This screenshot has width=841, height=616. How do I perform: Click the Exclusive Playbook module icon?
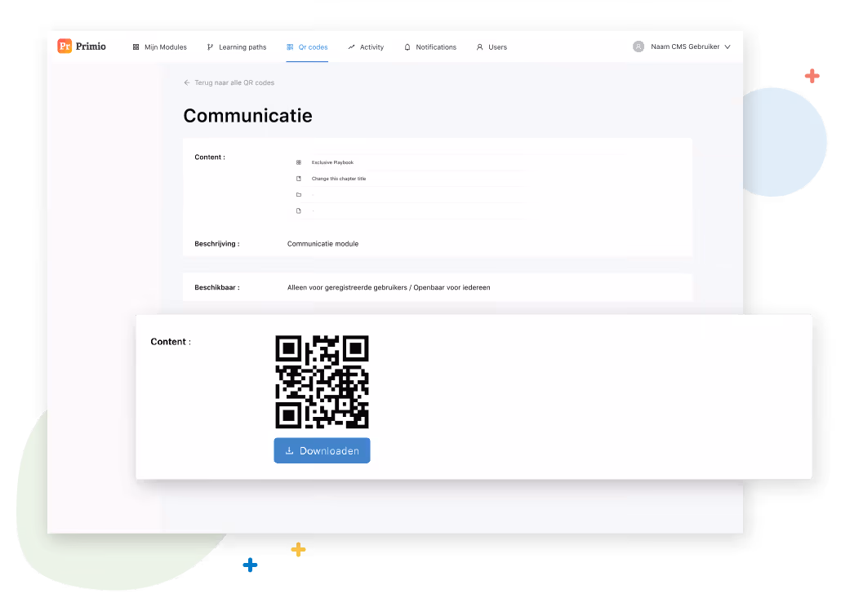point(299,162)
